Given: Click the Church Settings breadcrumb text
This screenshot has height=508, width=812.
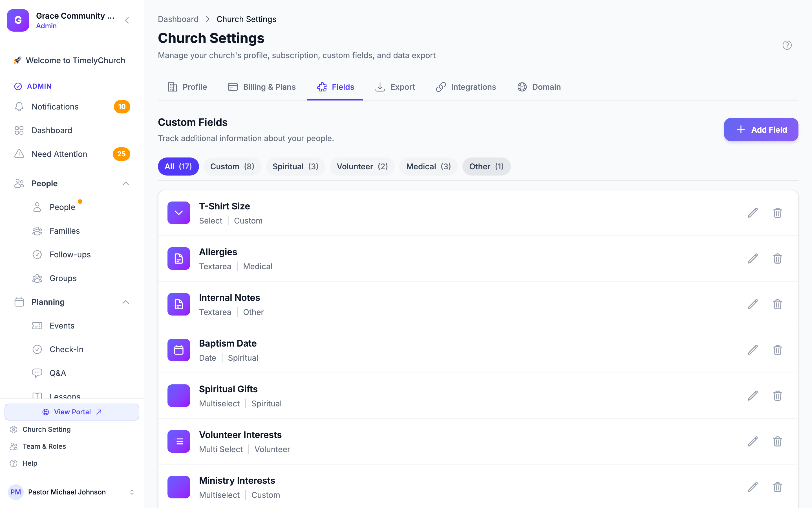Looking at the screenshot, I should 246,19.
